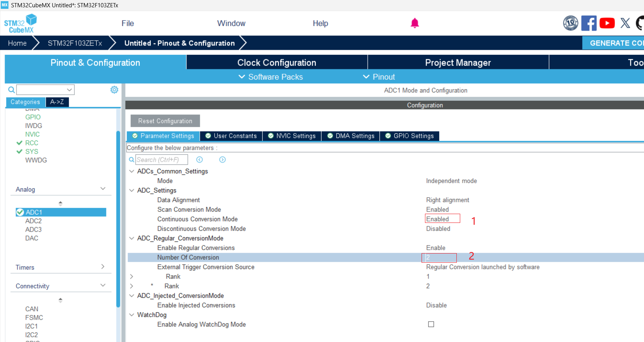Select DAC in the Analog list
The image size is (644, 342).
pos(32,238)
